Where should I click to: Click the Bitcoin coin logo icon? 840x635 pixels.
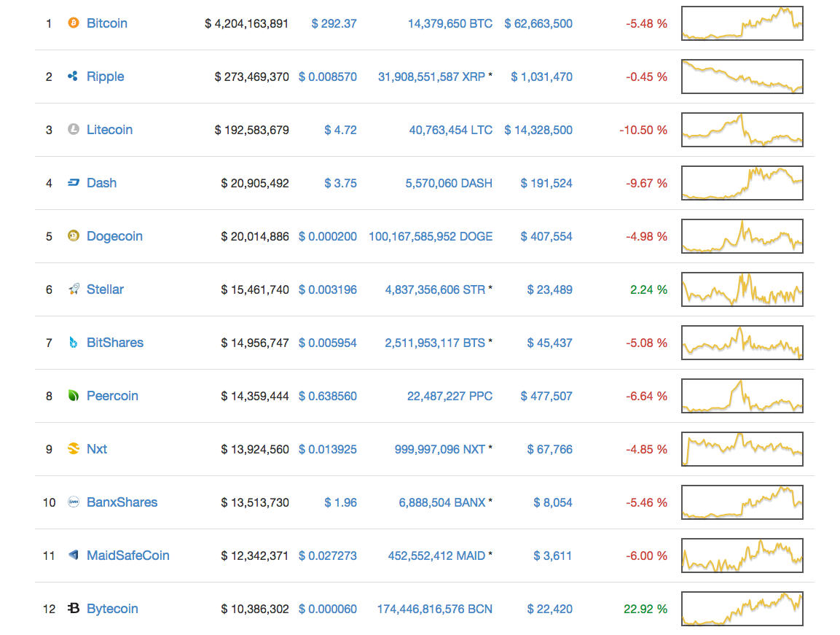[74, 23]
